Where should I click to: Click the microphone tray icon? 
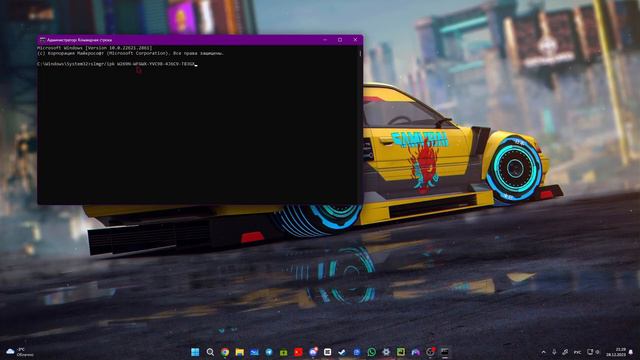click(554, 352)
